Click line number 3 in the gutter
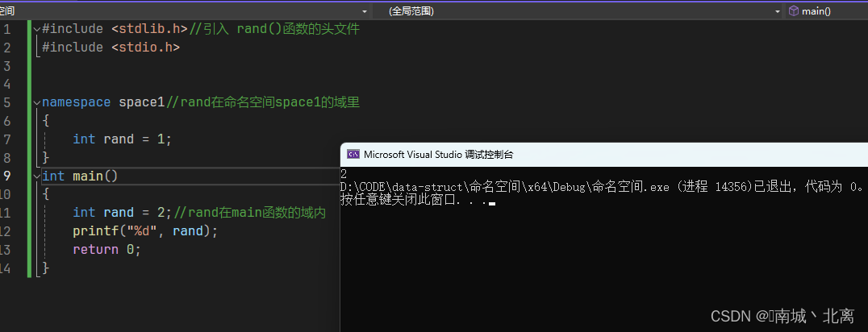Image resolution: width=868 pixels, height=332 pixels. [6, 66]
